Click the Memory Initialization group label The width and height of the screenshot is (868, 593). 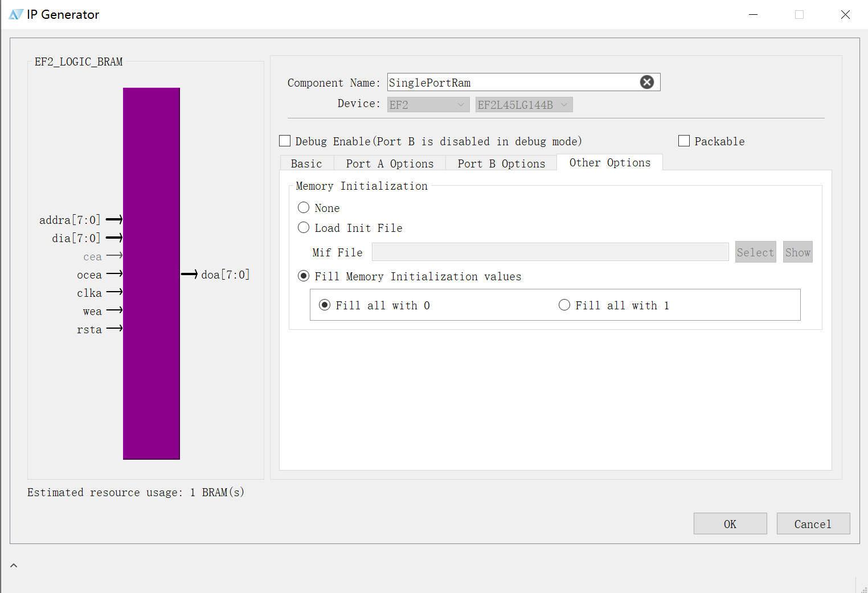[362, 186]
